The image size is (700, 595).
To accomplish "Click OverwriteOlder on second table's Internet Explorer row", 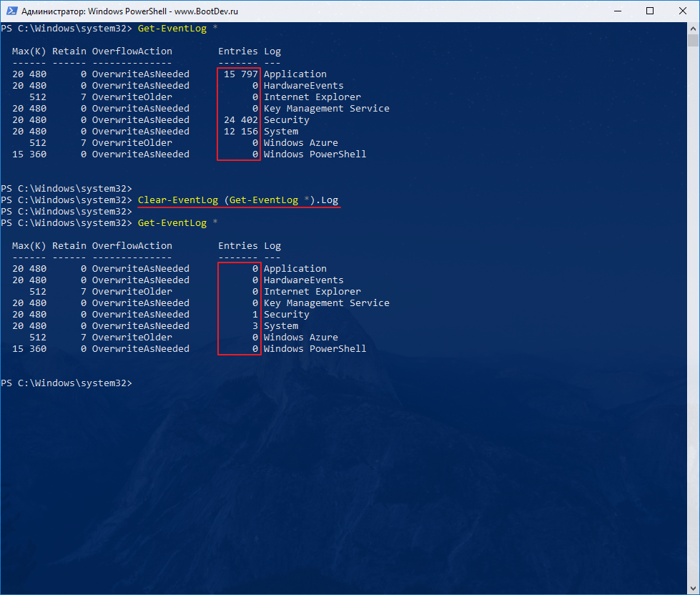I will (132, 292).
